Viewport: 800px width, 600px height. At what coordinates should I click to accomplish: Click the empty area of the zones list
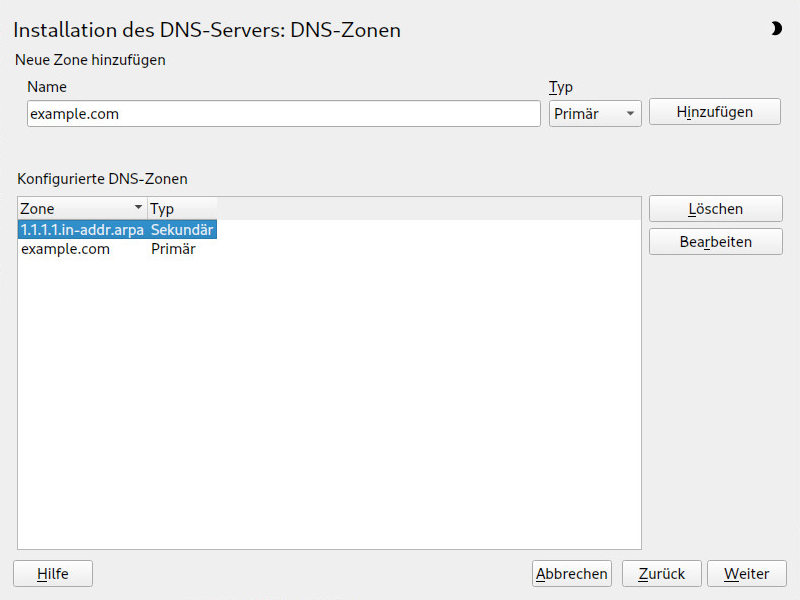click(x=330, y=400)
